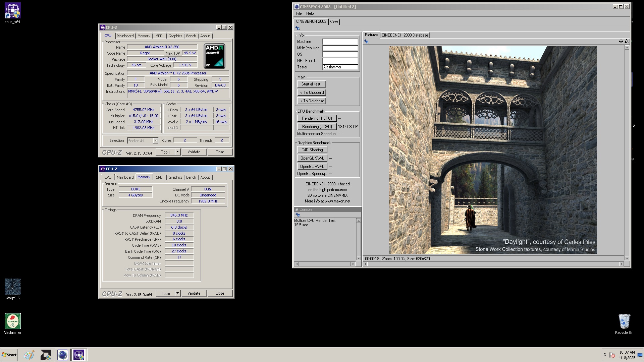
Task: Switch to CPU-Z taskbar button
Action: (79, 355)
